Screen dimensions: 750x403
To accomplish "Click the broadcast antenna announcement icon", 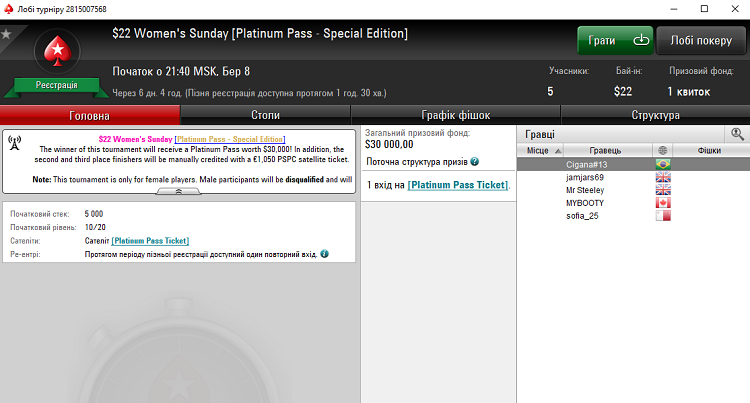I will pos(14,143).
